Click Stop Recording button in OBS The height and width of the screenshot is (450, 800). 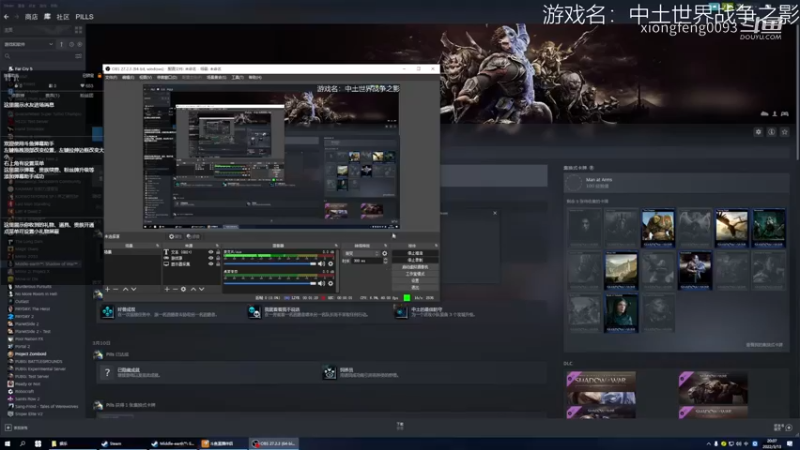(x=414, y=260)
